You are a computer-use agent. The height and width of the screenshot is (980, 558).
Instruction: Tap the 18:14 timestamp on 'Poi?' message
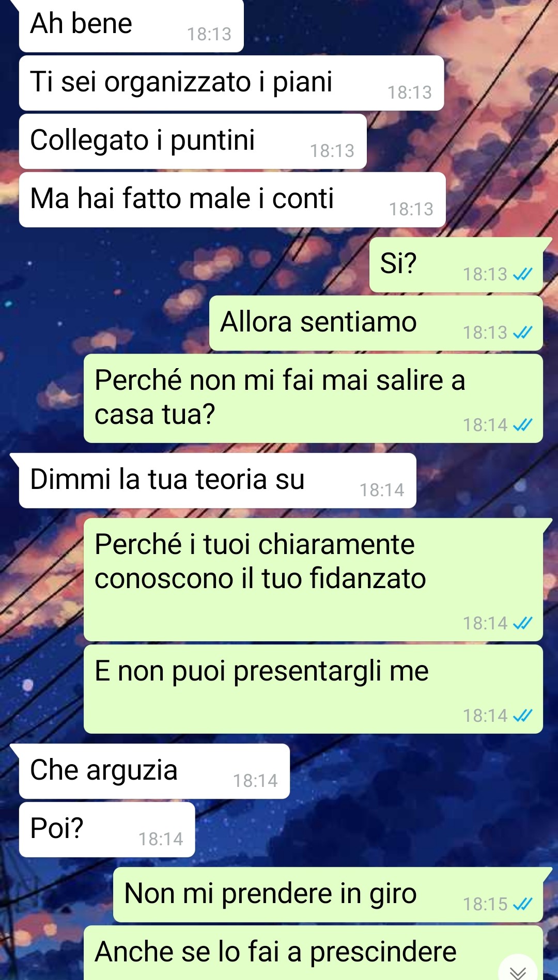pyautogui.click(x=161, y=839)
